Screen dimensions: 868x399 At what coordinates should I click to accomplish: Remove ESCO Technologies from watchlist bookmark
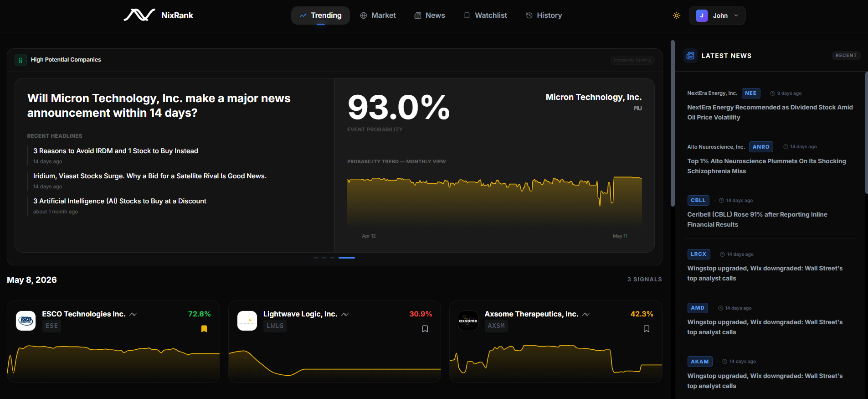click(x=204, y=329)
